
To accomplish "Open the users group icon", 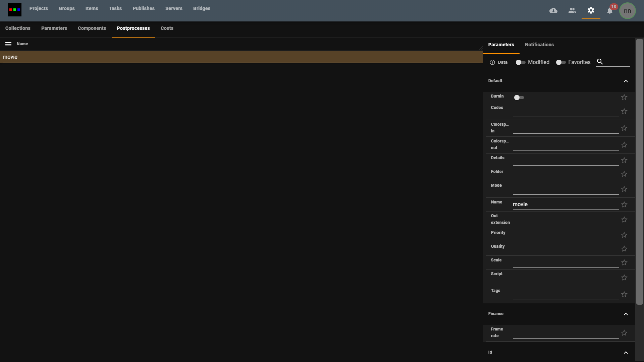I will tap(572, 11).
